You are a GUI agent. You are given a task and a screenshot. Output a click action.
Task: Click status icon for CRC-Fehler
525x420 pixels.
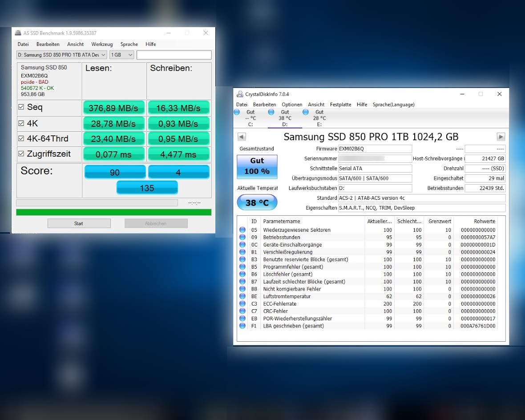[x=242, y=311]
